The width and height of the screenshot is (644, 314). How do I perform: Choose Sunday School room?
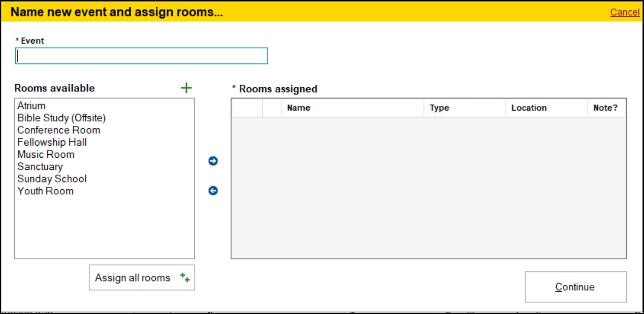coord(52,179)
